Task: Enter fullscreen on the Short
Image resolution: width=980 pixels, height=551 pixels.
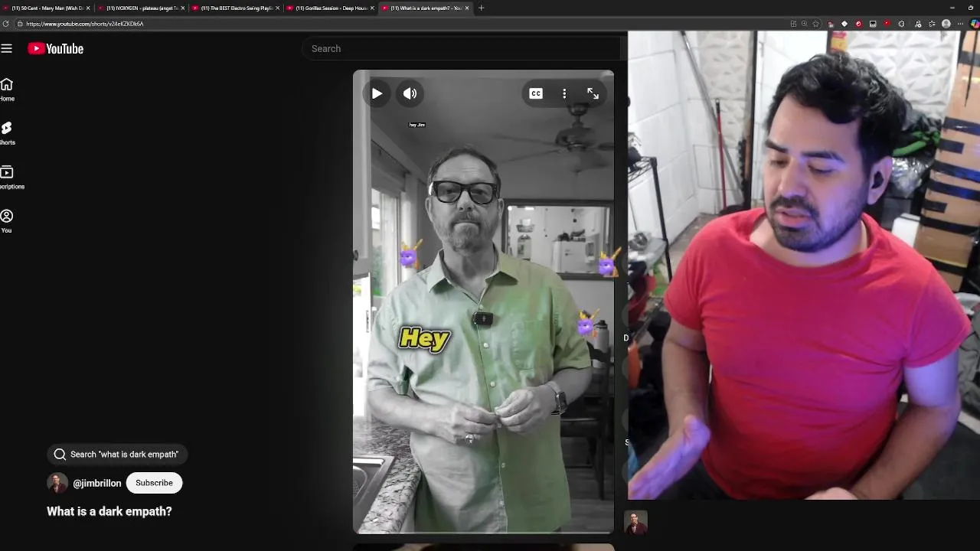Action: (593, 93)
